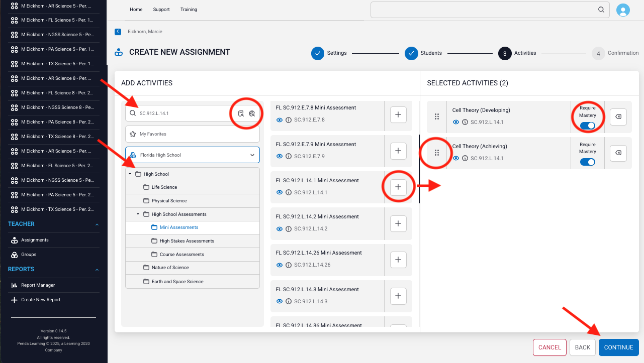Toggle Require Mastery for Cell Theory (Achieving)
Image resolution: width=644 pixels, height=363 pixels.
[588, 162]
